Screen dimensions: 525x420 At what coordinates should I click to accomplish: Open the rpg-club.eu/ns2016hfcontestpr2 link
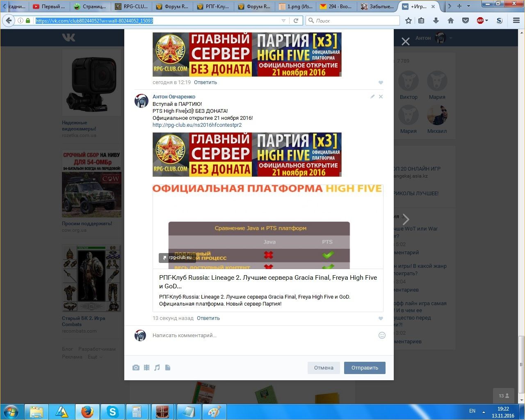tap(197, 125)
